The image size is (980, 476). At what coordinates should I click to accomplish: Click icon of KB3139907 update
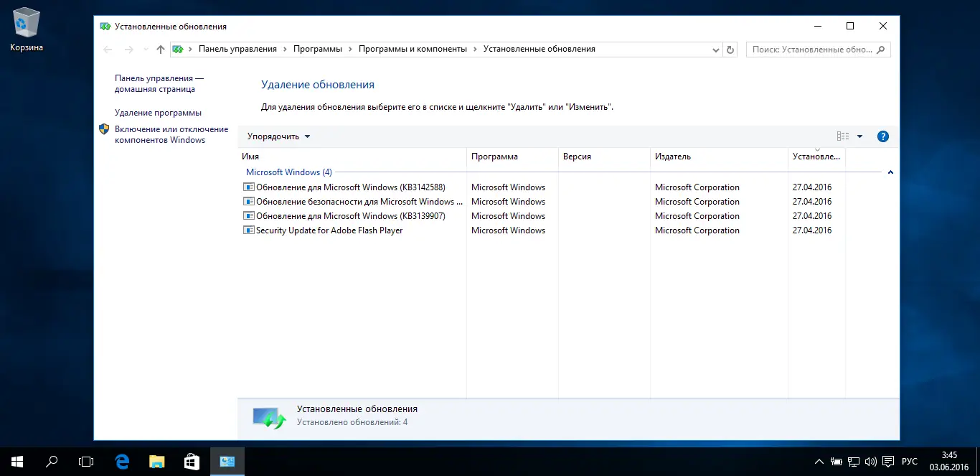click(x=249, y=216)
